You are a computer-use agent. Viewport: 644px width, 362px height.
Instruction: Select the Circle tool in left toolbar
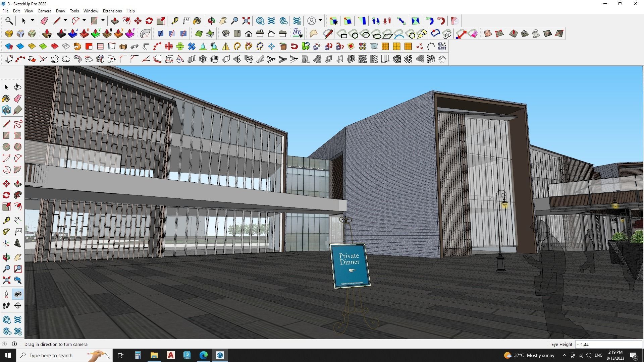tap(6, 147)
